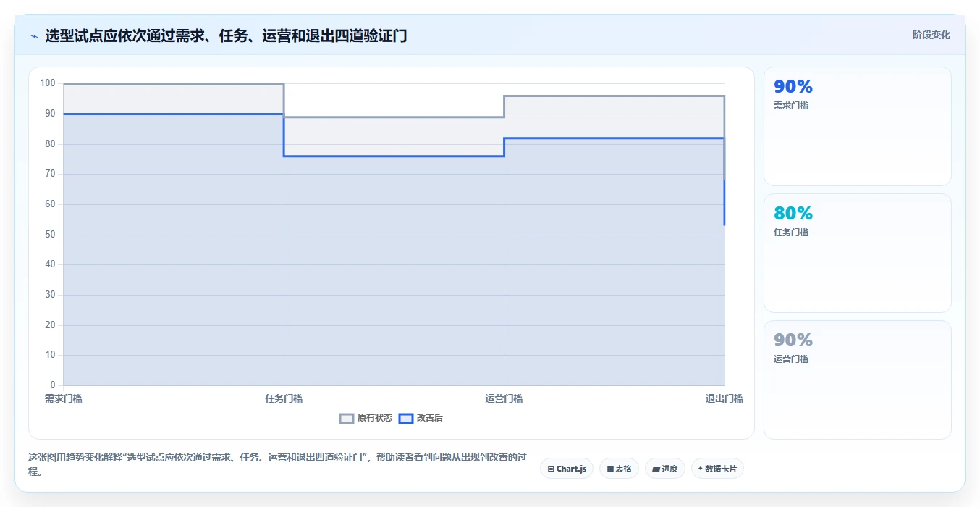
Task: Click the 退出门槛 x-axis label
Action: coord(725,398)
